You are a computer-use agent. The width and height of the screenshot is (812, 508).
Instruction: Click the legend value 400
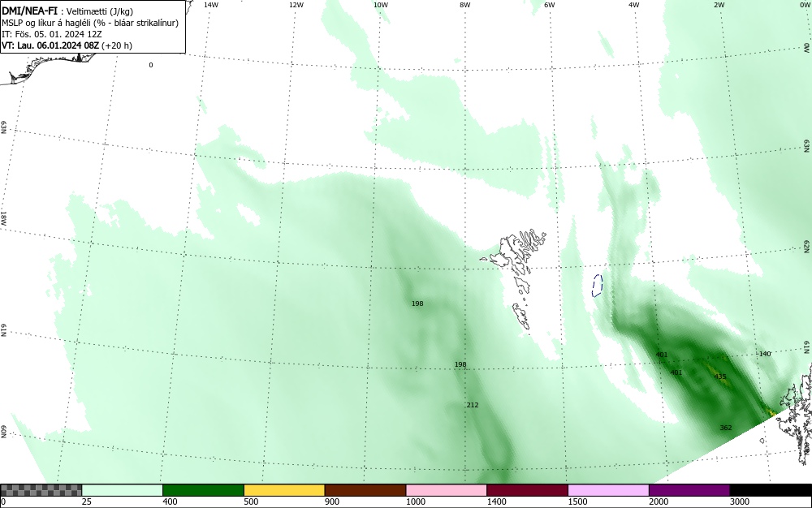[x=170, y=502]
